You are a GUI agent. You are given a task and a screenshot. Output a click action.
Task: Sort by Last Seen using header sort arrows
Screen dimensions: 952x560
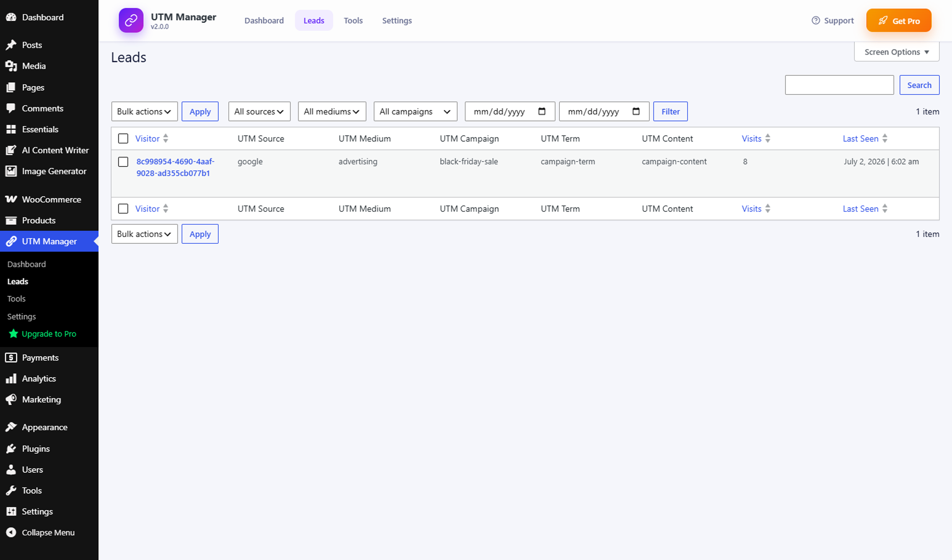click(x=885, y=139)
